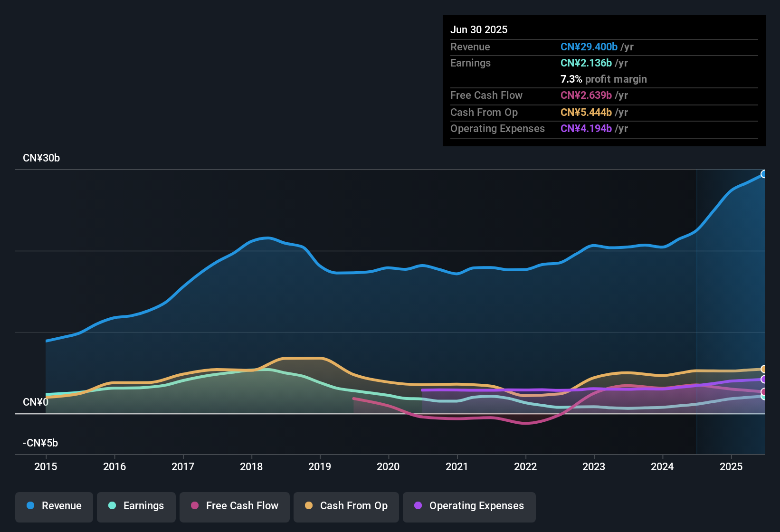The width and height of the screenshot is (780, 532).
Task: Click the 7.3% profit margin text
Action: 603,79
